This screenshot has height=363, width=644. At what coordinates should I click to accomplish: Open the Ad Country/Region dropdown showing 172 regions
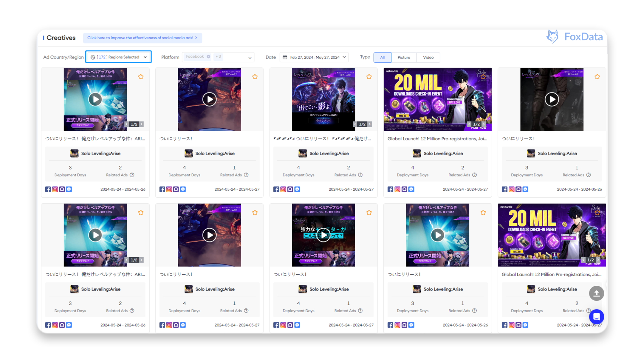click(118, 57)
